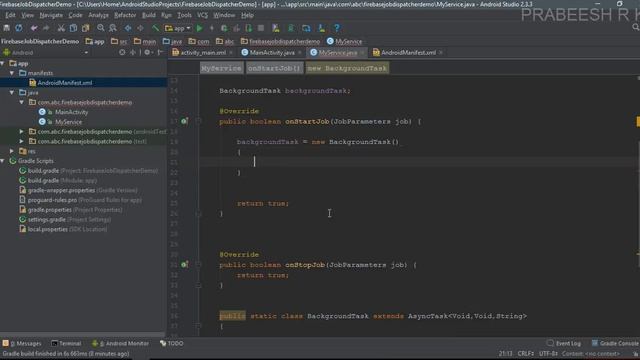Click the Help question mark icon
The image size is (640, 360).
point(337,28)
